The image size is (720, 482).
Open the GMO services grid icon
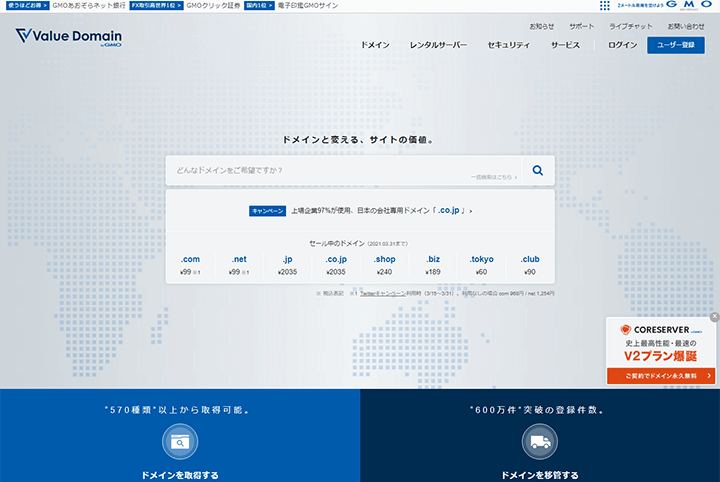pyautogui.click(x=605, y=6)
